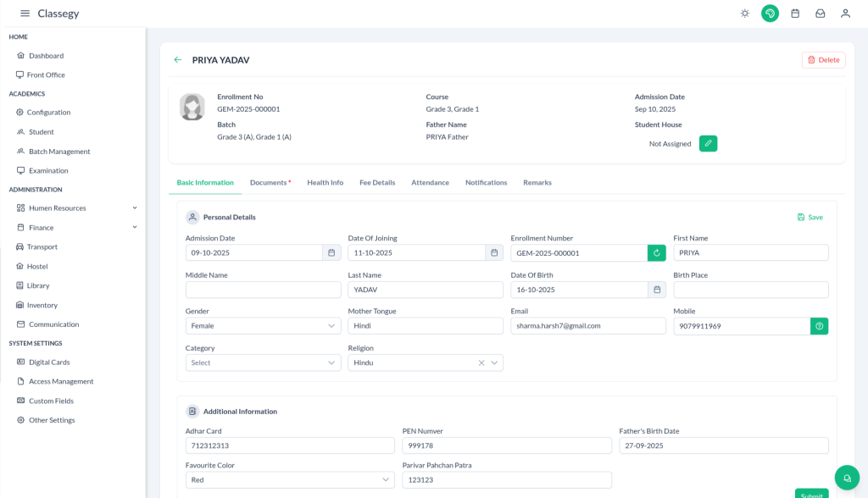Click the green edit Student House pencil
Viewport: 868px width, 498px height.
(x=708, y=144)
